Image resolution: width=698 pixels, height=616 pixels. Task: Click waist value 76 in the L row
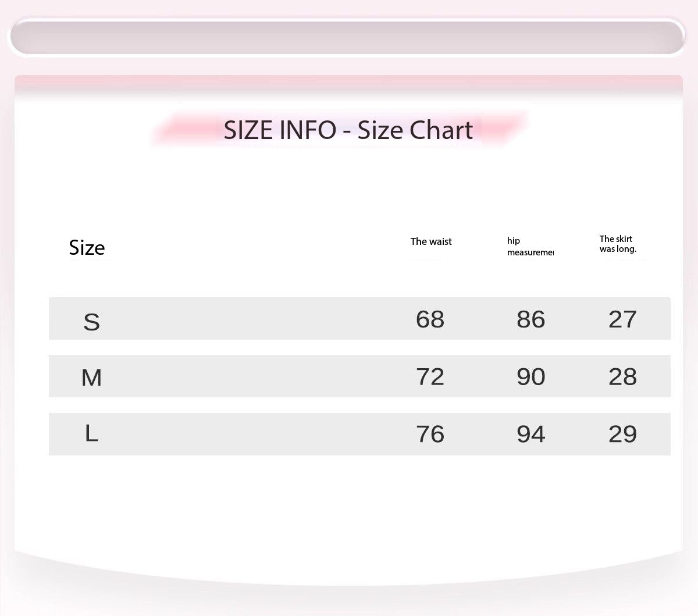tap(430, 435)
